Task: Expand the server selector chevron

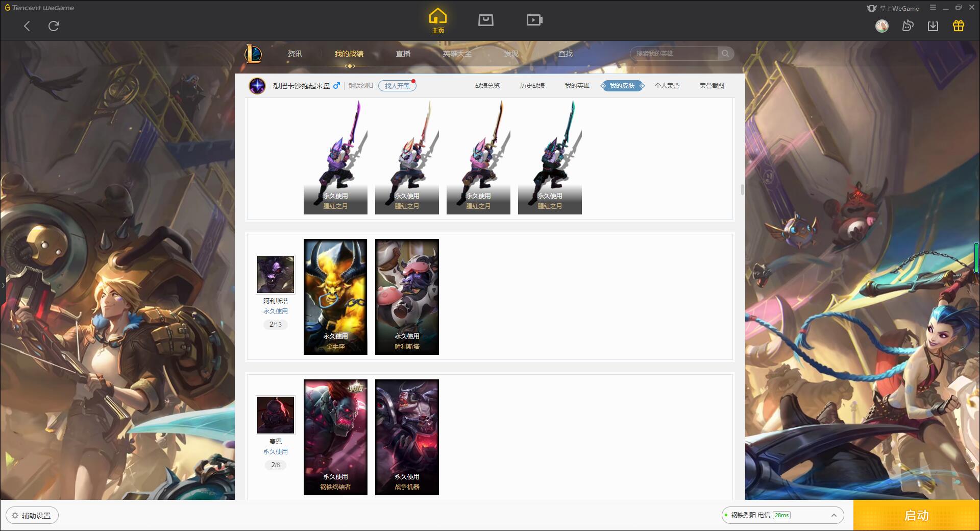Action: coord(834,516)
